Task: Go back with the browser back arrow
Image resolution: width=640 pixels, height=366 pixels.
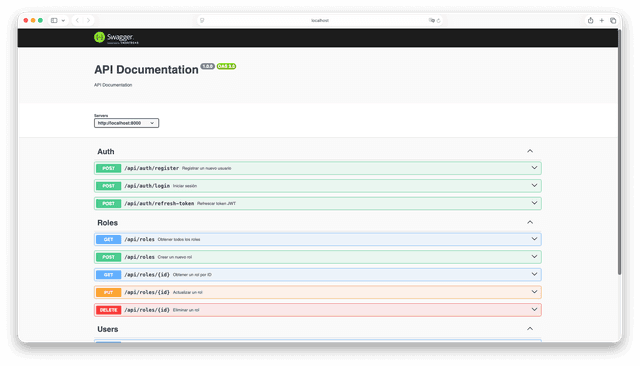Action: [77, 20]
